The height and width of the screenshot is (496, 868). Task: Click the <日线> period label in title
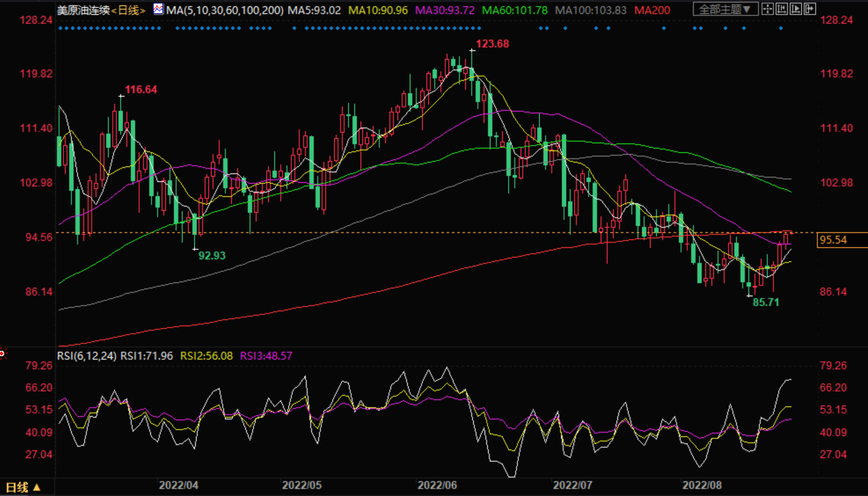coord(128,11)
